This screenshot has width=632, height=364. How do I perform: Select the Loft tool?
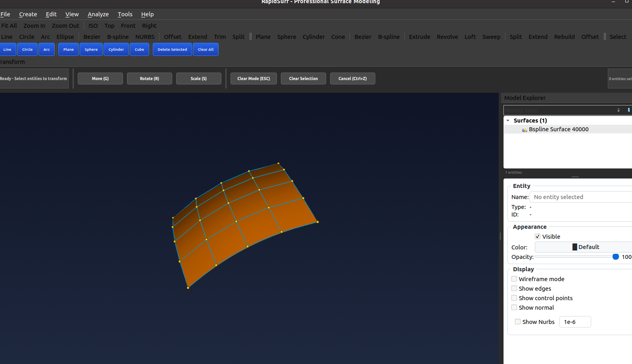[x=470, y=37]
